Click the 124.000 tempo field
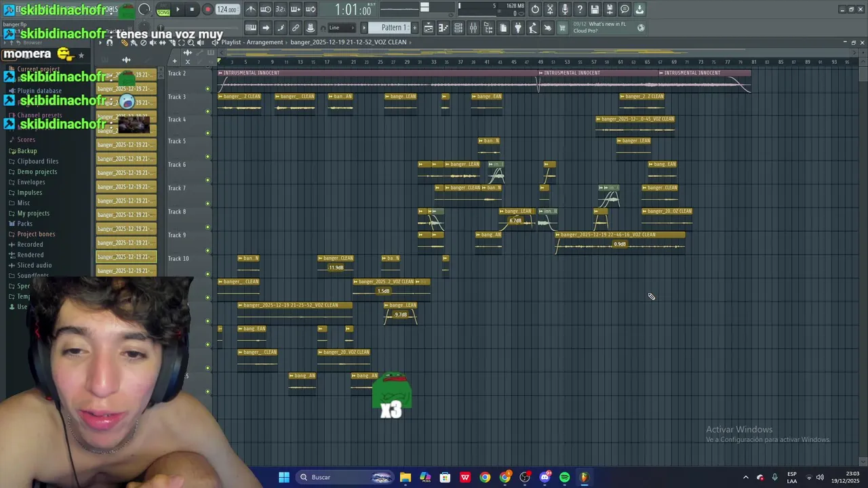Screen dimensions: 868x488 [x=227, y=9]
